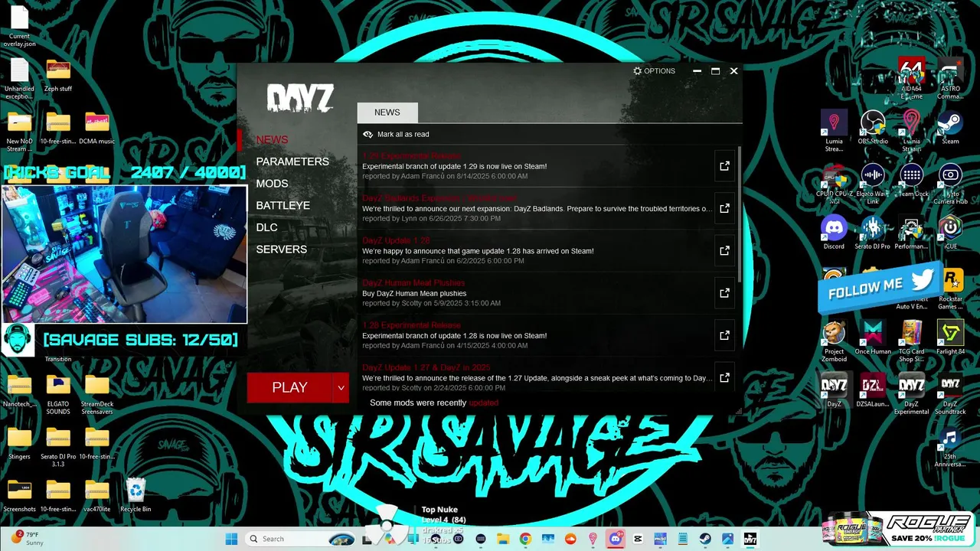
Task: Open the launcher Options gear menu
Action: [x=654, y=71]
